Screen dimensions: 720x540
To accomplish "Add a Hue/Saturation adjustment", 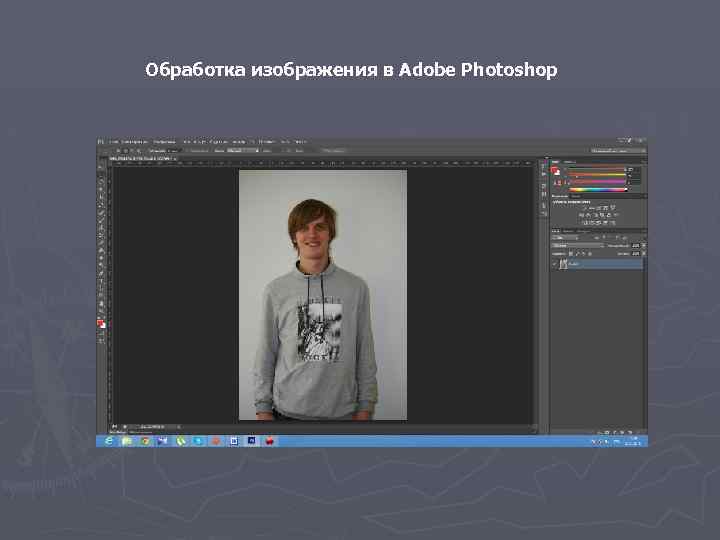I will (x=582, y=215).
